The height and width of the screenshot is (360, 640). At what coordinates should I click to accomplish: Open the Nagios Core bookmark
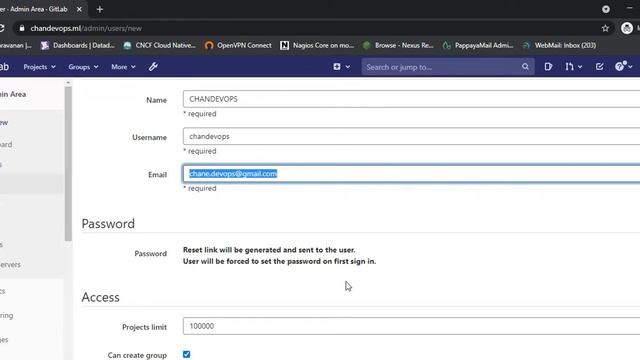(317, 45)
